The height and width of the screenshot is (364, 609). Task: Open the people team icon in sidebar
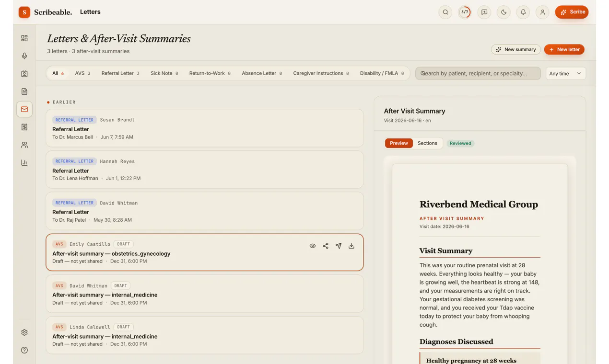coord(24,145)
